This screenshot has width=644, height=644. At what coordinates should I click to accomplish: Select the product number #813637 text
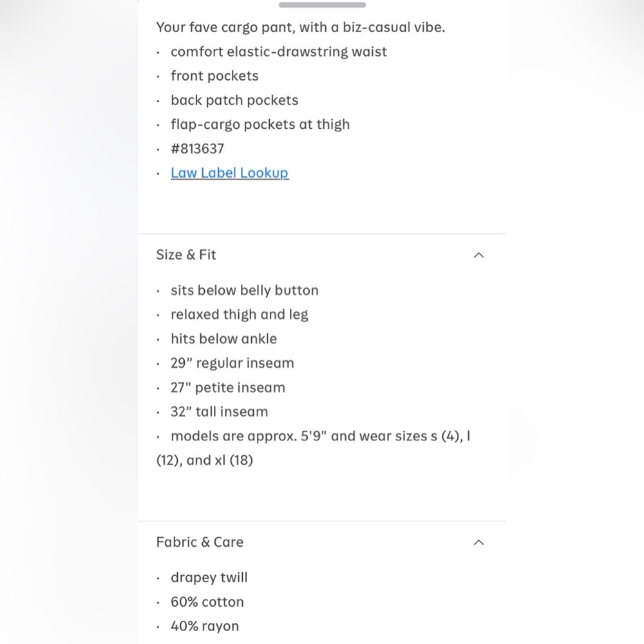(197, 149)
